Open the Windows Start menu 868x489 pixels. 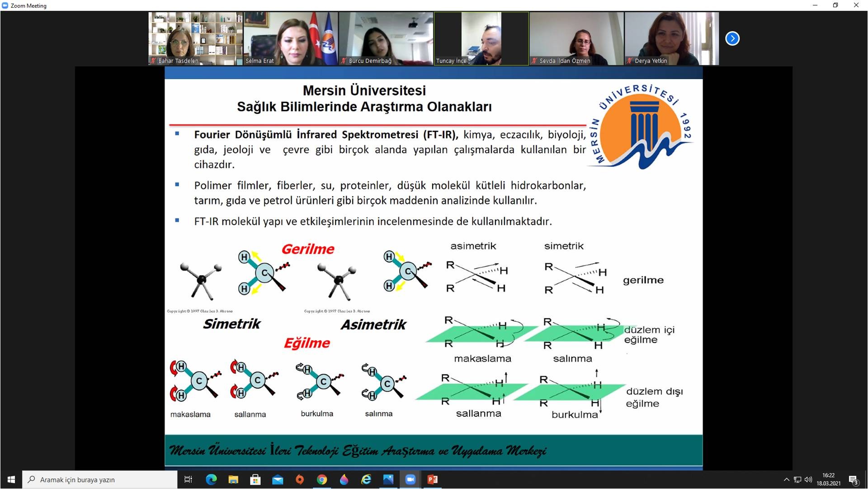tap(11, 480)
